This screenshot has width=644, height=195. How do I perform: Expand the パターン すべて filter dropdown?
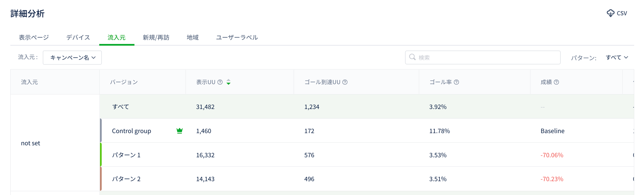[x=617, y=57]
